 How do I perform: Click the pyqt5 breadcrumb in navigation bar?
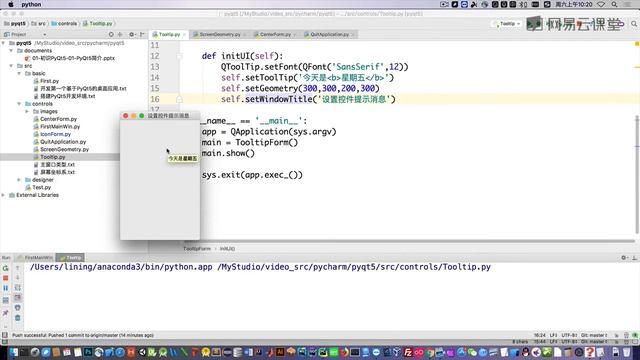tap(15, 24)
